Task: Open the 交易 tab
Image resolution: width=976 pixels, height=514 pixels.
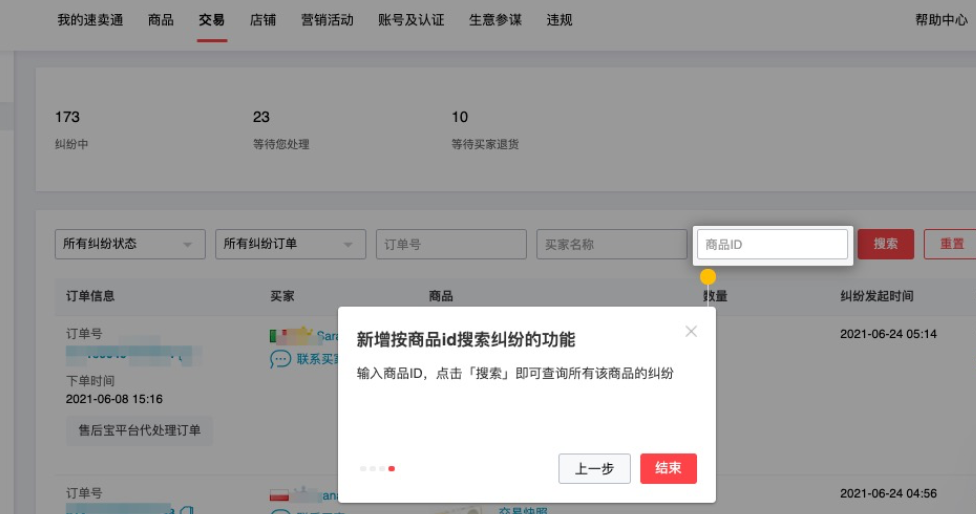Action: pyautogui.click(x=212, y=20)
